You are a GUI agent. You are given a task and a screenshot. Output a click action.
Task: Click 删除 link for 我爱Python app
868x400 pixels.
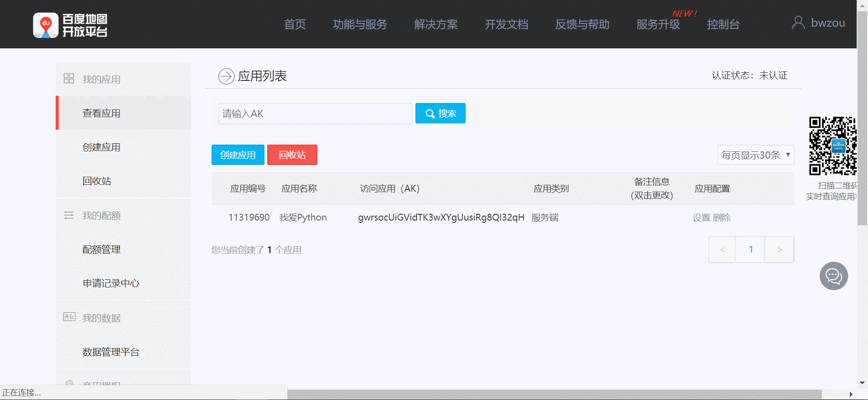pos(722,218)
